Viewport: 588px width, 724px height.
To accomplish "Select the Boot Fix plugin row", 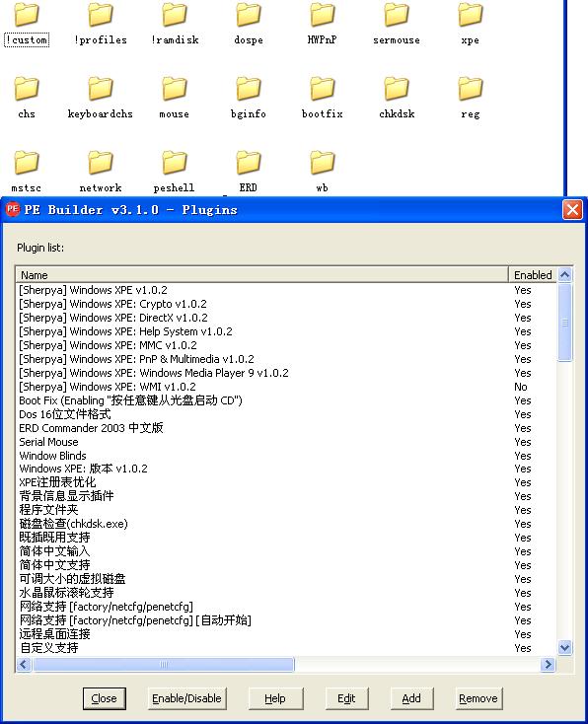I will pyautogui.click(x=286, y=400).
